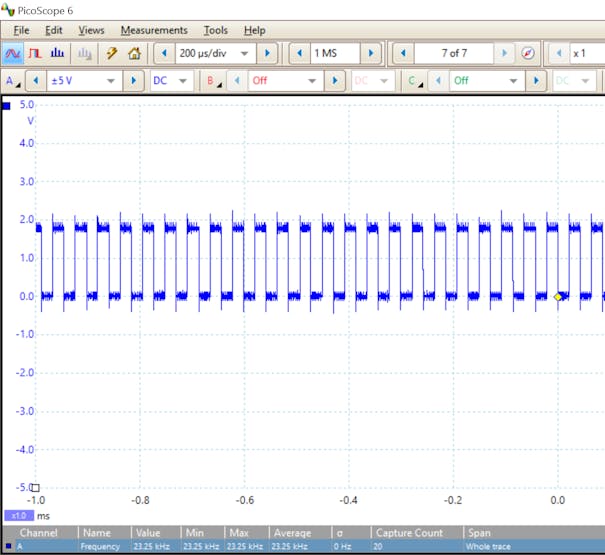
Task: Increase Channel B range from Off
Action: point(335,81)
